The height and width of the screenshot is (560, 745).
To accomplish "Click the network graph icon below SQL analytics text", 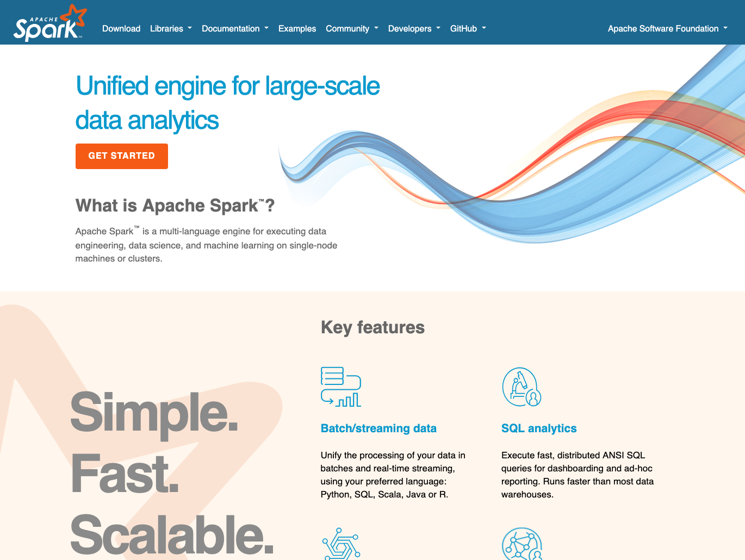I will [521, 544].
